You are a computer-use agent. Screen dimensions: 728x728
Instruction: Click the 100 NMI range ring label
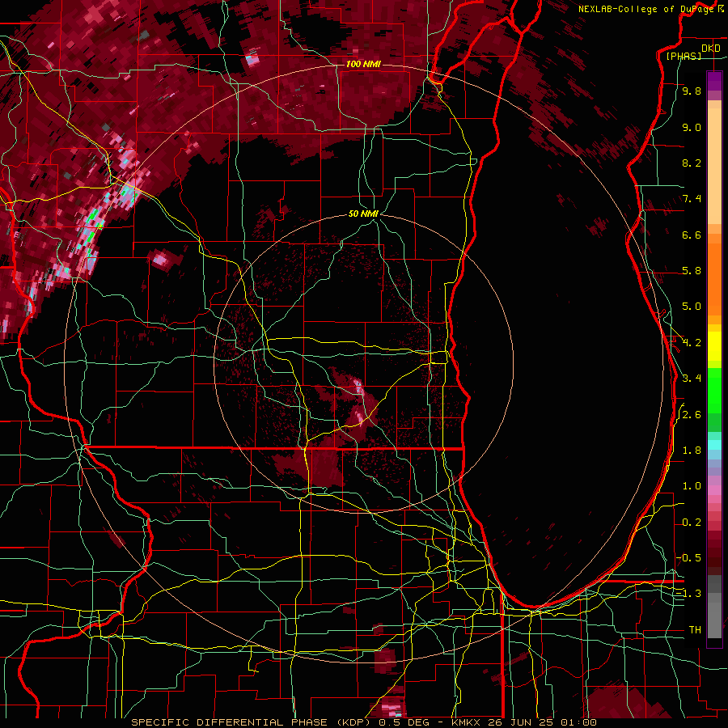tap(363, 64)
